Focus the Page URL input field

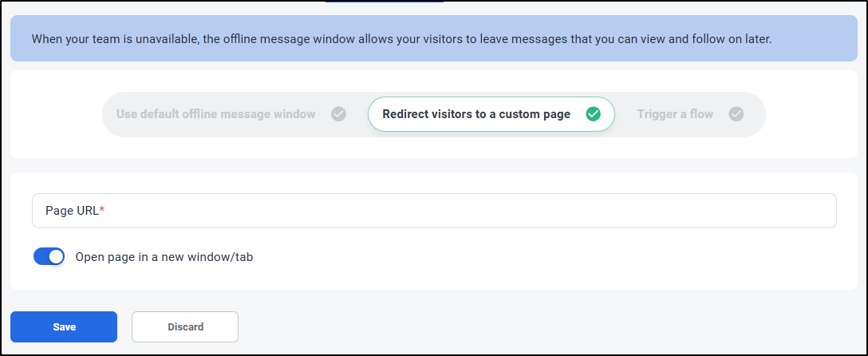[434, 211]
